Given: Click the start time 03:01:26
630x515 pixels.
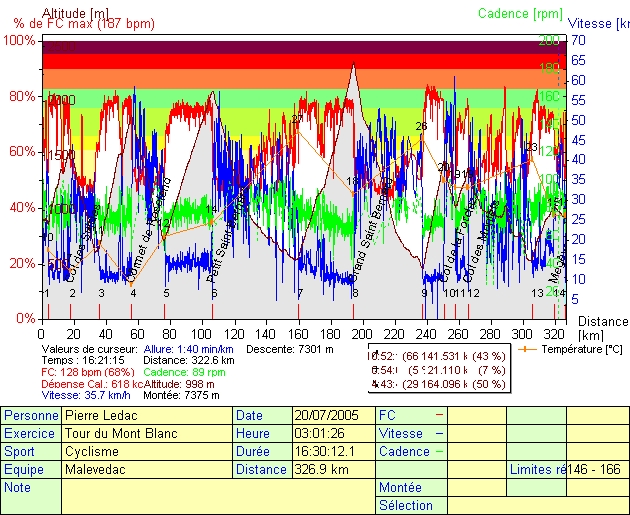Looking at the screenshot, I should (319, 433).
